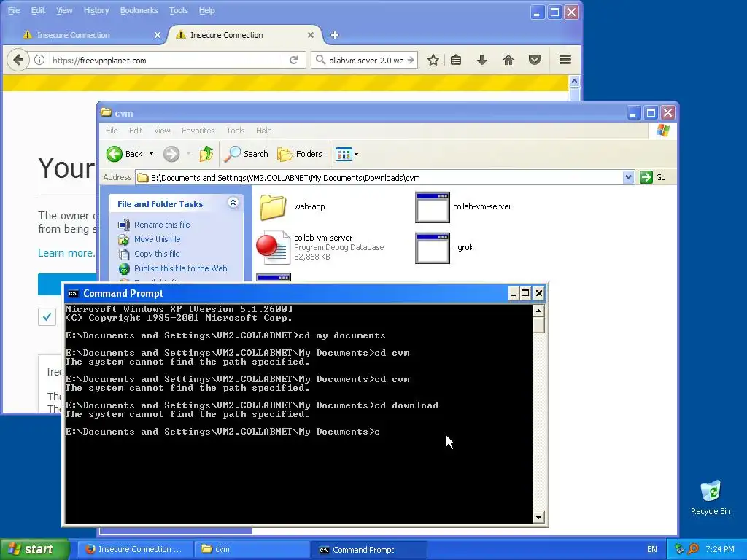Screen dimensions: 747x560
Task: Click the magnifier search tray icon
Action: click(x=694, y=549)
